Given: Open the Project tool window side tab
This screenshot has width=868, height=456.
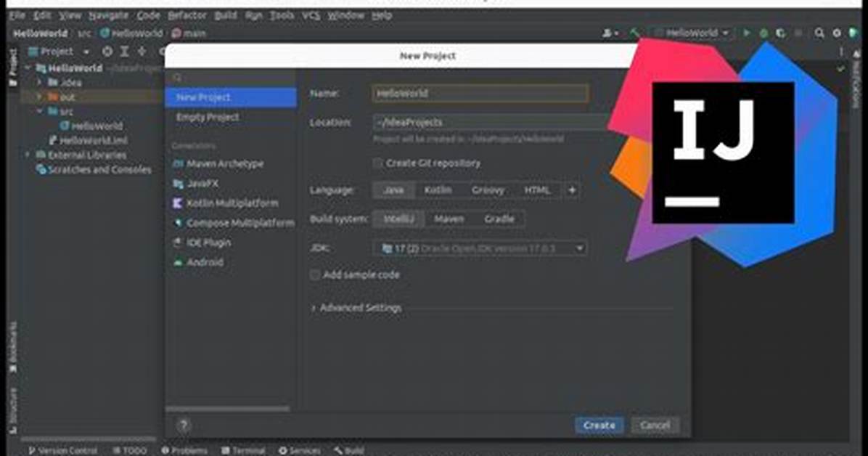Looking at the screenshot, I should [x=13, y=68].
